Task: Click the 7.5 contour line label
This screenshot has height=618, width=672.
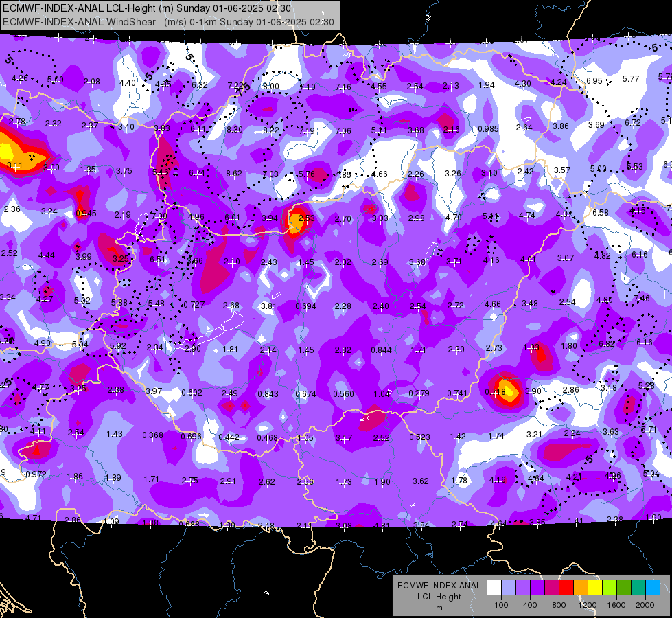Action: tap(244, 89)
